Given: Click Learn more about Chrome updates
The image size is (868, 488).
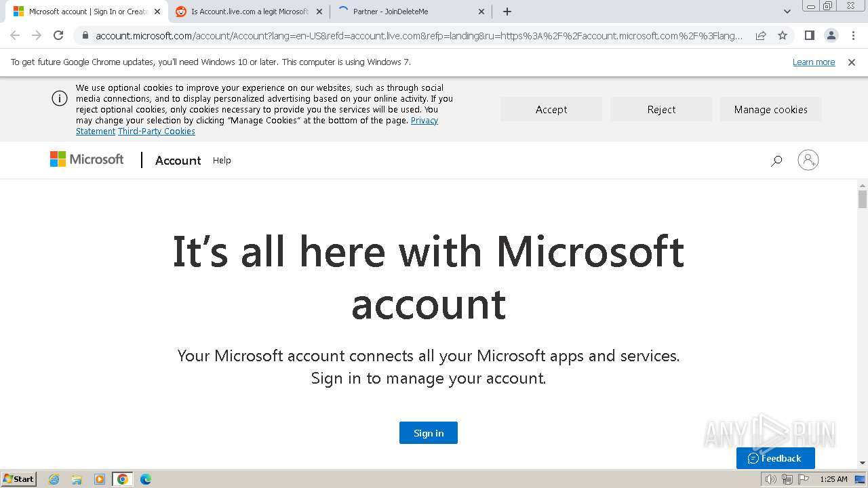Looking at the screenshot, I should (814, 62).
